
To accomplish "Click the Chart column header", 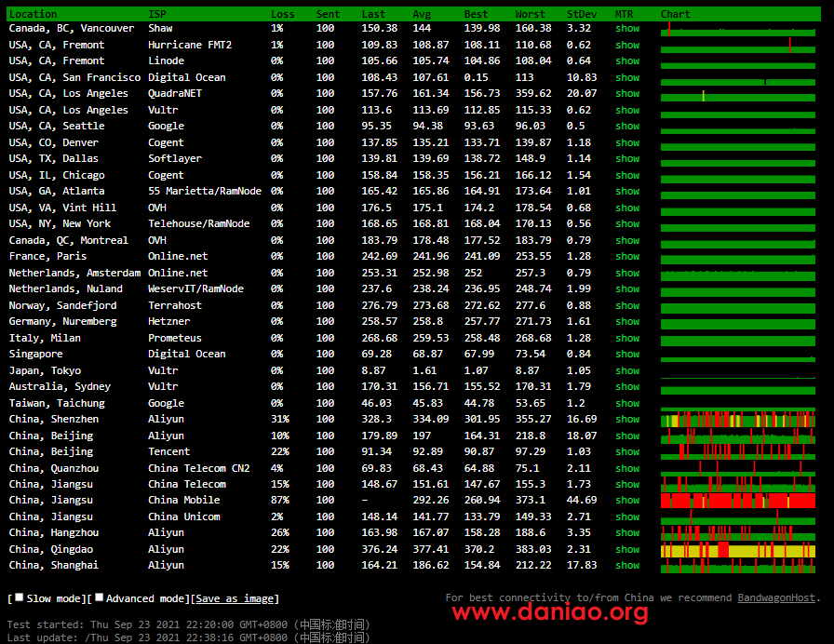I will 675,14.
